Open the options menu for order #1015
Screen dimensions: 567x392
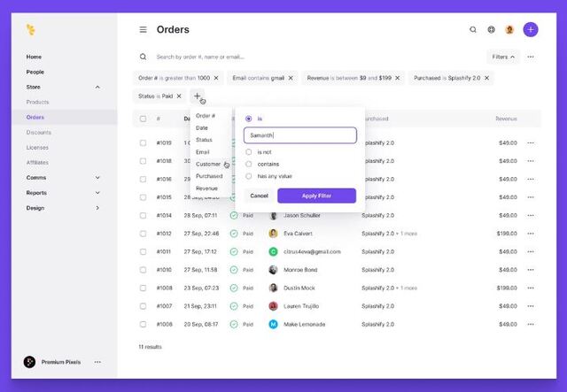pos(531,197)
